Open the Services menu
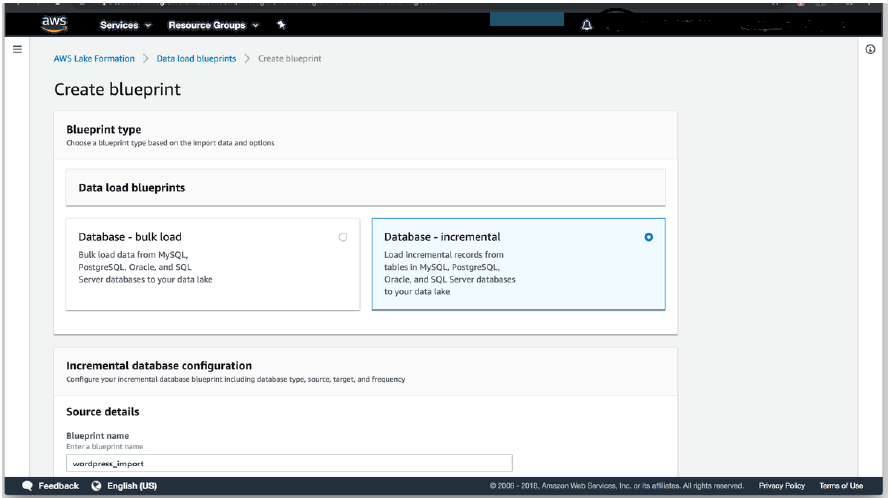This screenshot has height=498, width=890. 125,25
